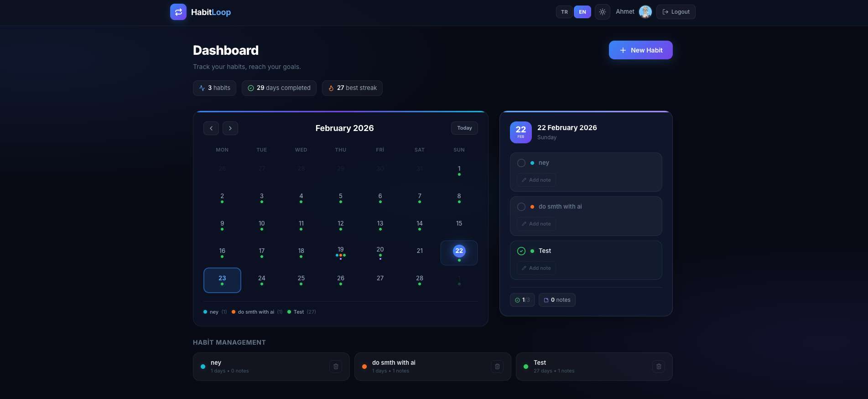Mark 'do smth with ai' habit complete
This screenshot has width=868, height=399.
click(521, 207)
